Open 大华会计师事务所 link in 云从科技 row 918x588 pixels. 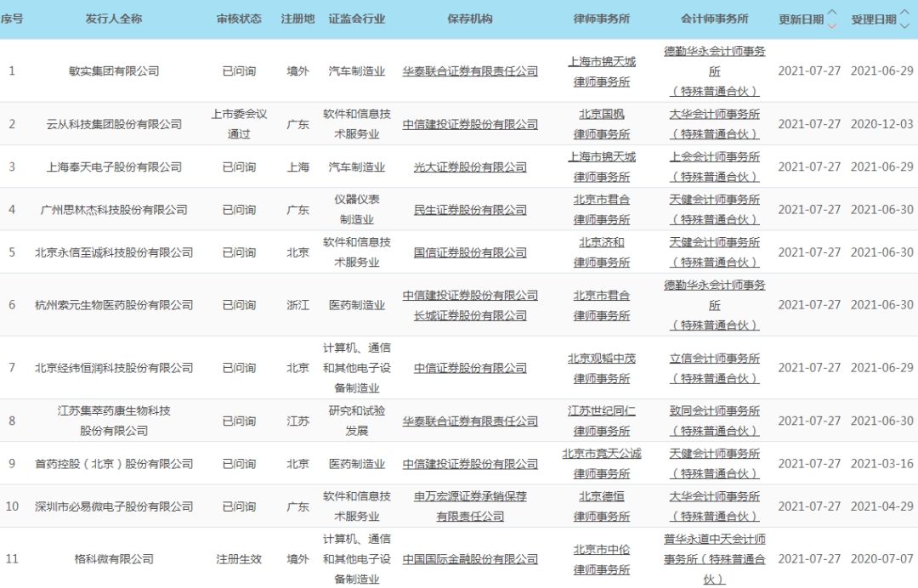click(714, 124)
